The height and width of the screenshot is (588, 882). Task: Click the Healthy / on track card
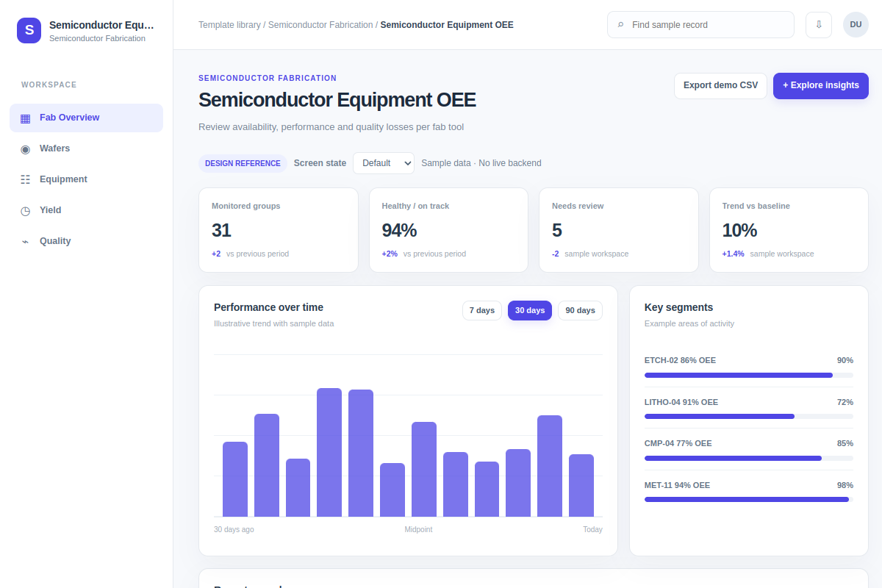click(x=448, y=230)
